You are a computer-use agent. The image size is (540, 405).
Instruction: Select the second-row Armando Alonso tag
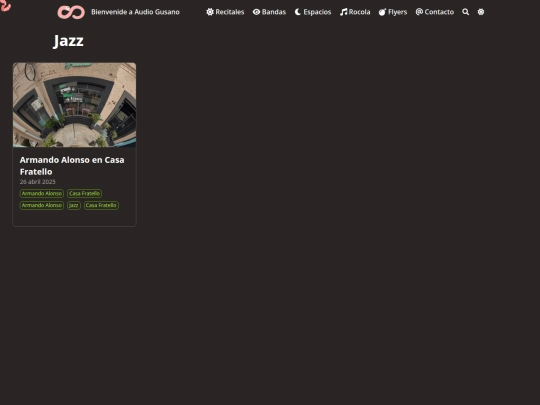(x=42, y=206)
